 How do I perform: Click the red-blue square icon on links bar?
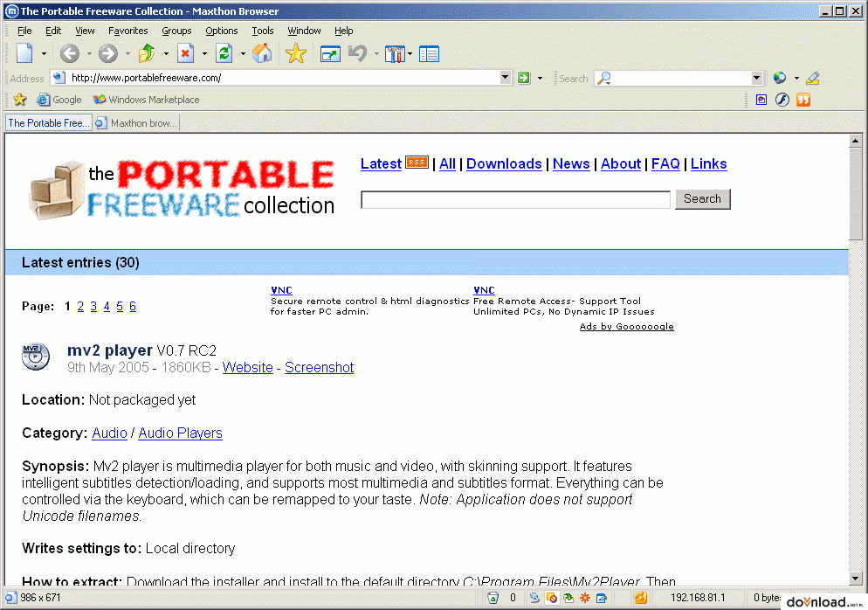761,100
